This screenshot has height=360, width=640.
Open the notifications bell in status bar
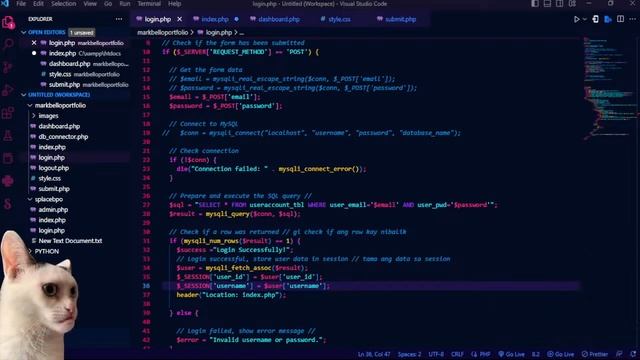(633, 354)
